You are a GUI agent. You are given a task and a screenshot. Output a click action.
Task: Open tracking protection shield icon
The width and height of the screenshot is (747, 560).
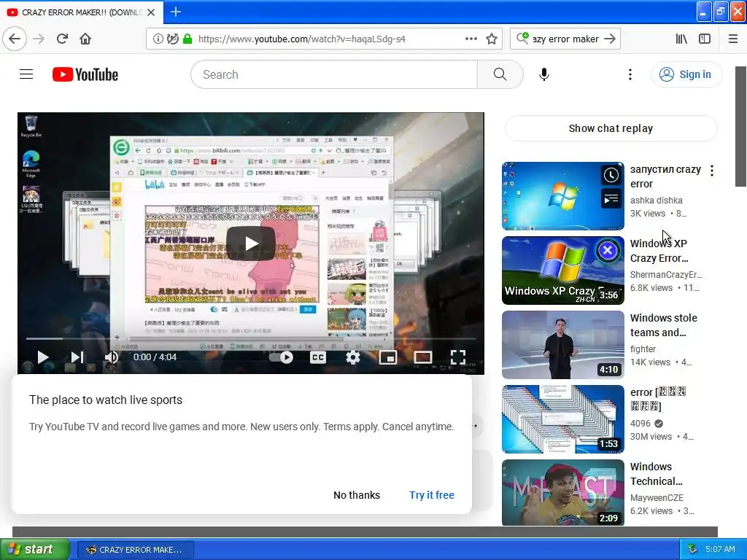pos(172,39)
